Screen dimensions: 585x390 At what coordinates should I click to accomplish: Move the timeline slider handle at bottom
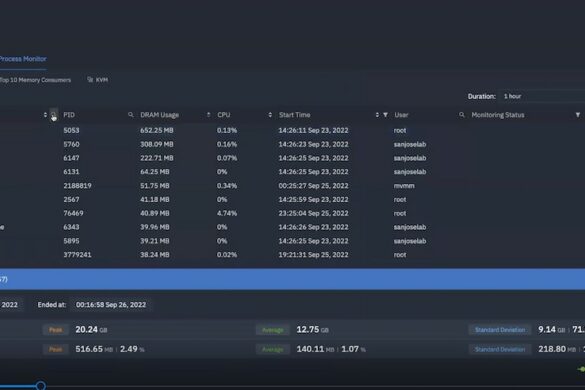coord(41,386)
